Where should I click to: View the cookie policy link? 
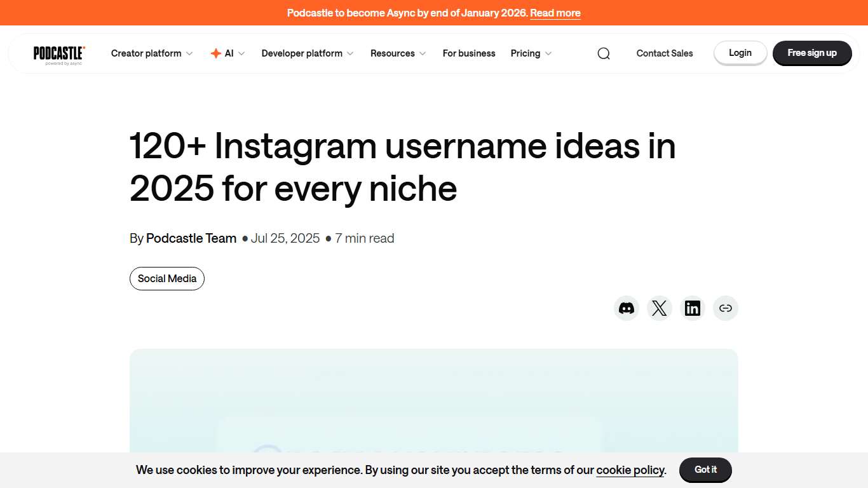(x=630, y=470)
